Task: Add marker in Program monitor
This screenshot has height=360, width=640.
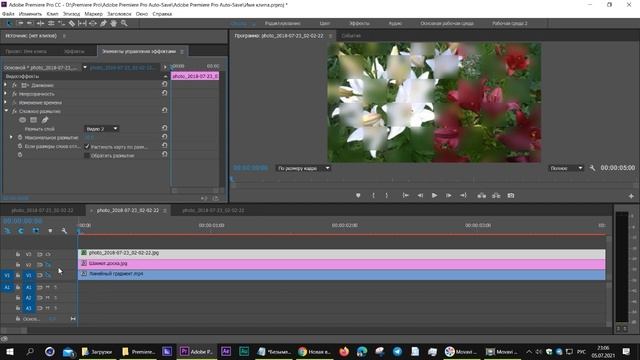Action: [x=358, y=196]
